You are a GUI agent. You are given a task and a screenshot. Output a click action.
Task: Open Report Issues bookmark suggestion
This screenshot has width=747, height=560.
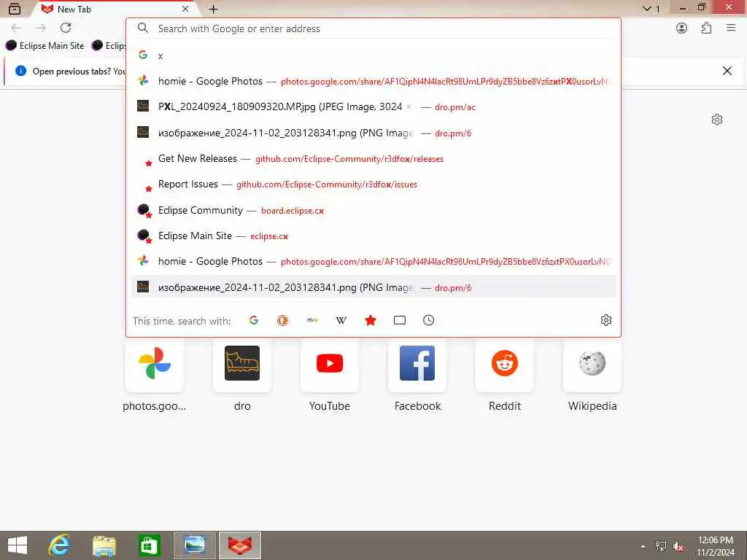click(373, 184)
